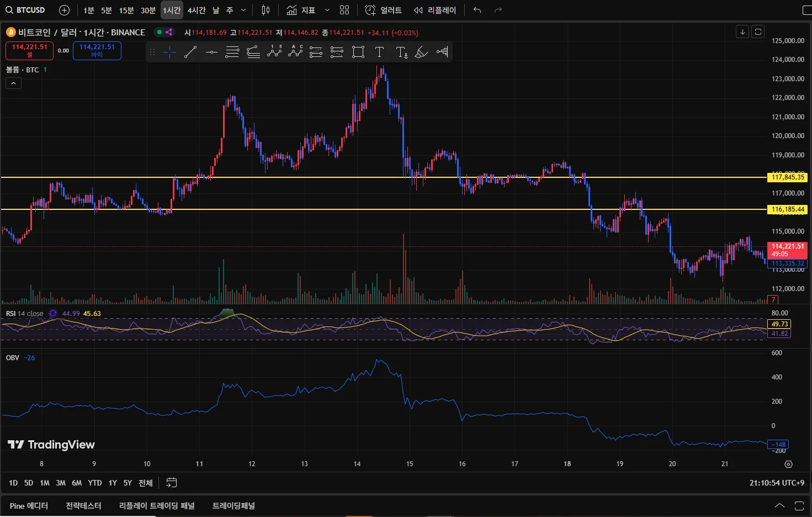Select the text drawing tool
Screen dimensions: 812x517
coord(379,52)
